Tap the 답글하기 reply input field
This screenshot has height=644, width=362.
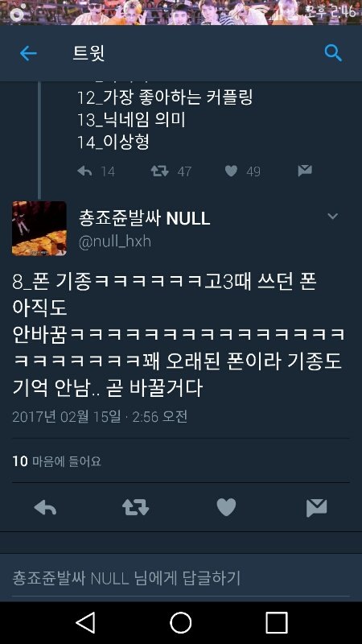click(x=181, y=578)
